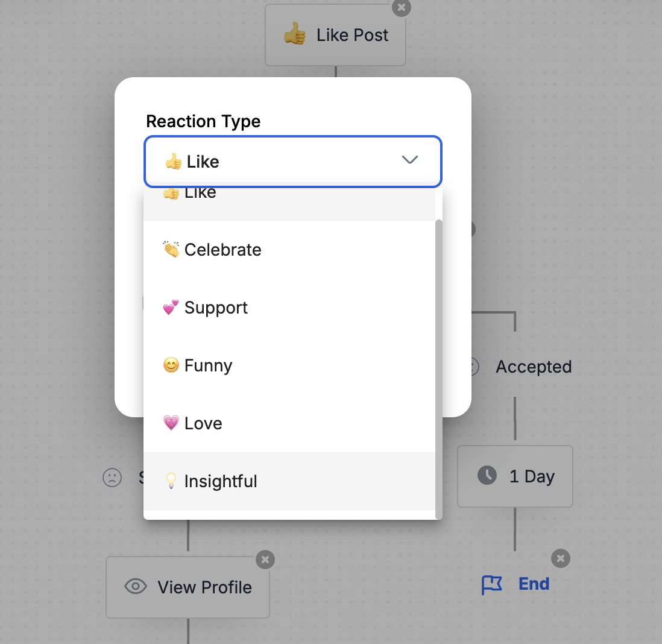Image resolution: width=662 pixels, height=644 pixels.
Task: Click the clock icon on 1 Day node
Action: (487, 476)
